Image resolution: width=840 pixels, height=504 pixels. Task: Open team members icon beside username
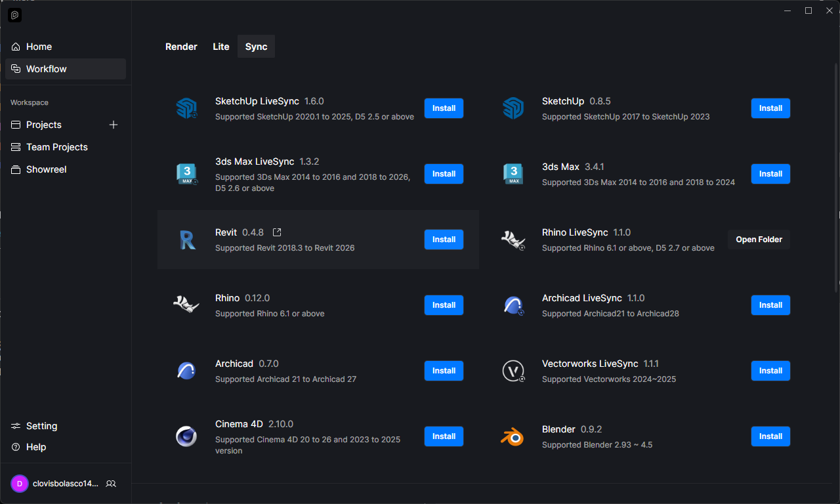point(111,484)
